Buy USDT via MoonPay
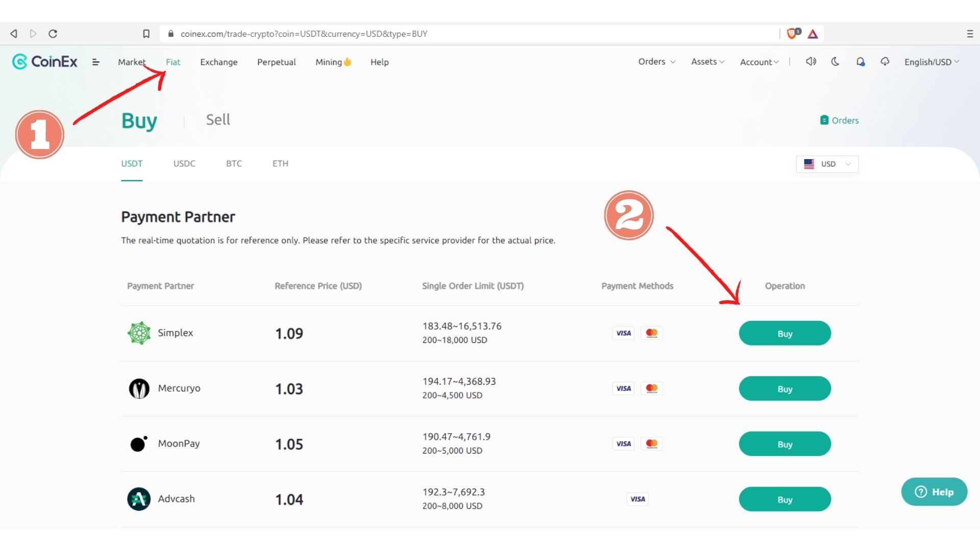This screenshot has width=980, height=551. [785, 444]
